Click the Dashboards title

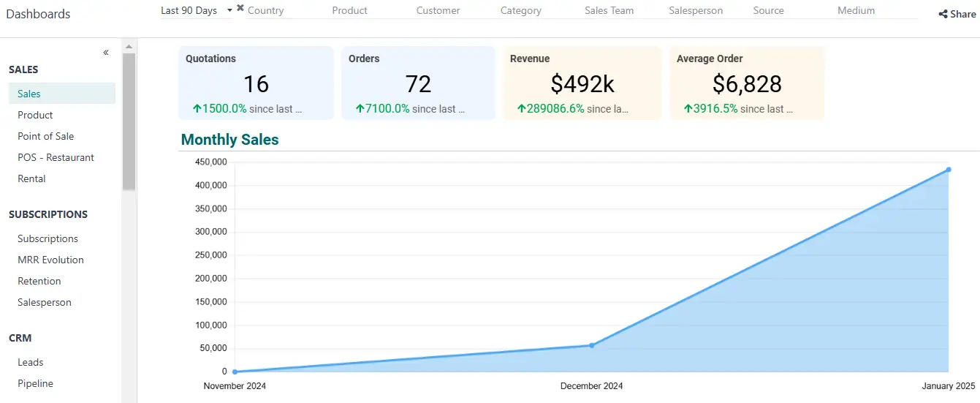[x=38, y=14]
